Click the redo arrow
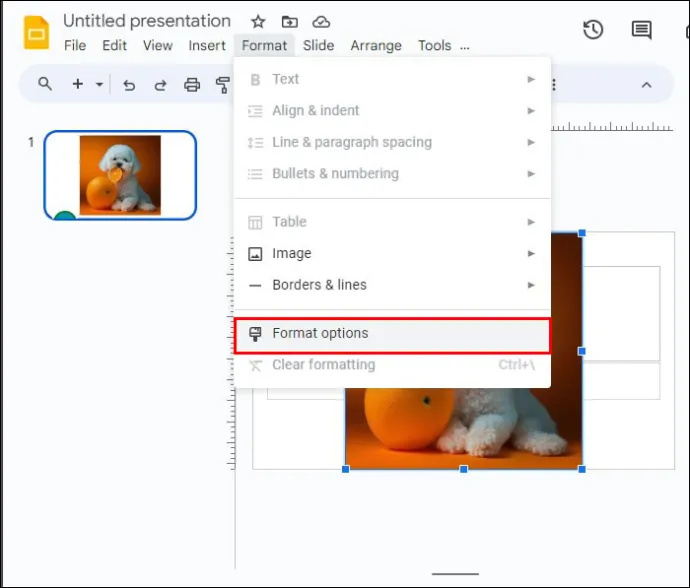690x588 pixels. pos(160,85)
